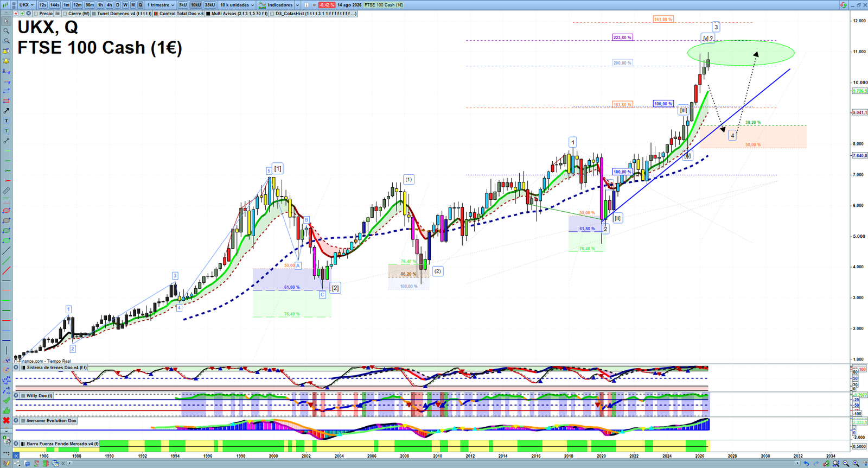Open the three dots more options menu
868x468 pixels.
tap(7, 453)
